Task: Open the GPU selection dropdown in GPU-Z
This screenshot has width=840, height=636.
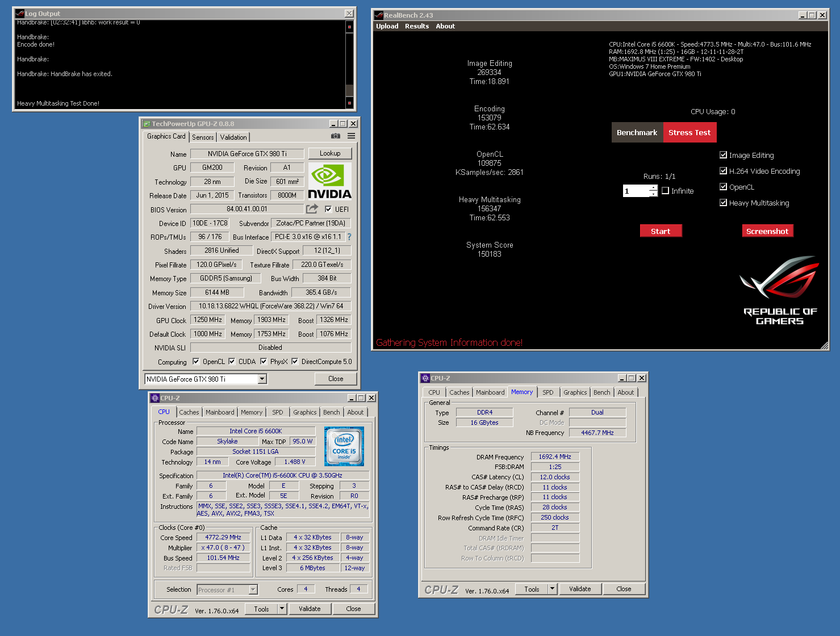Action: [x=262, y=379]
